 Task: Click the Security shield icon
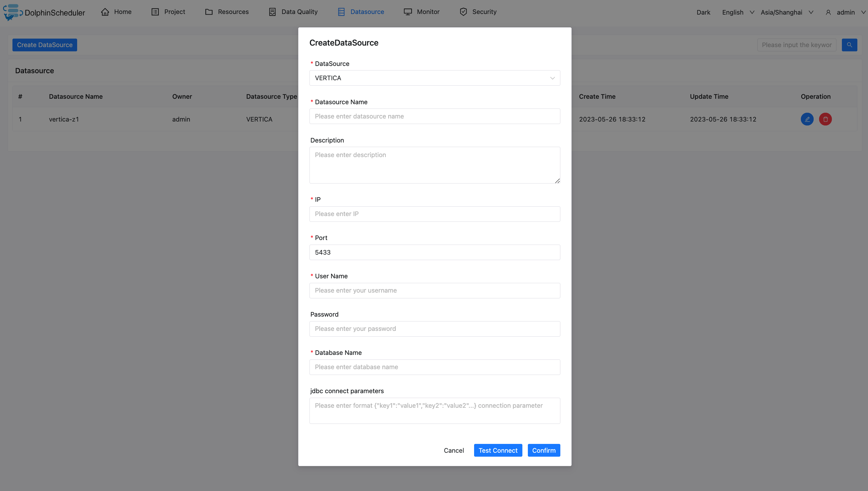(x=463, y=12)
